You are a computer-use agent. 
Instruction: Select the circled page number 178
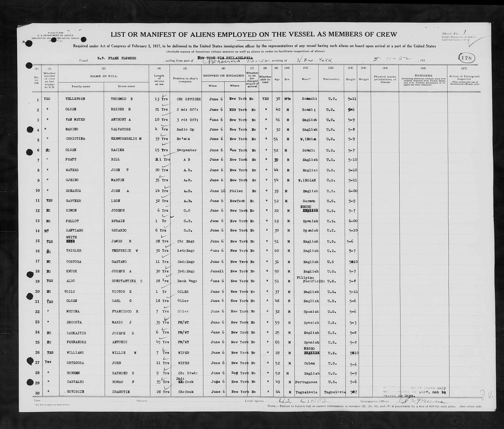coord(467,58)
